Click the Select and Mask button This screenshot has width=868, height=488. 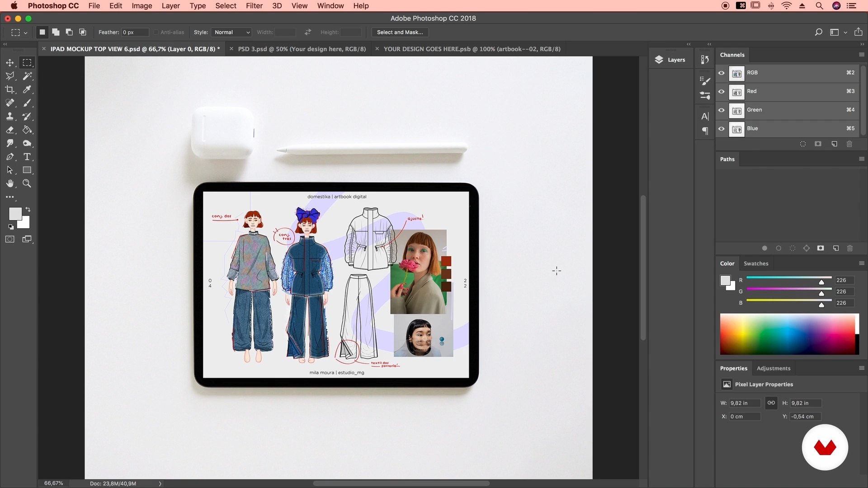pyautogui.click(x=400, y=32)
